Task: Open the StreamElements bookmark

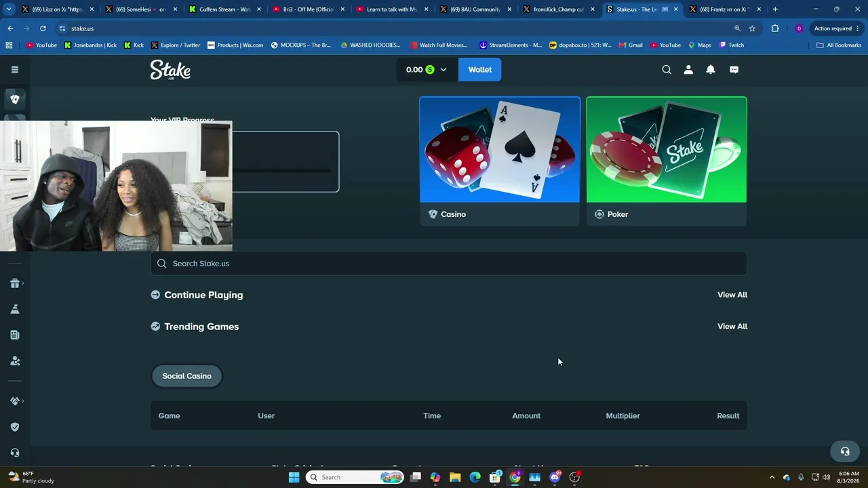Action: click(x=510, y=45)
